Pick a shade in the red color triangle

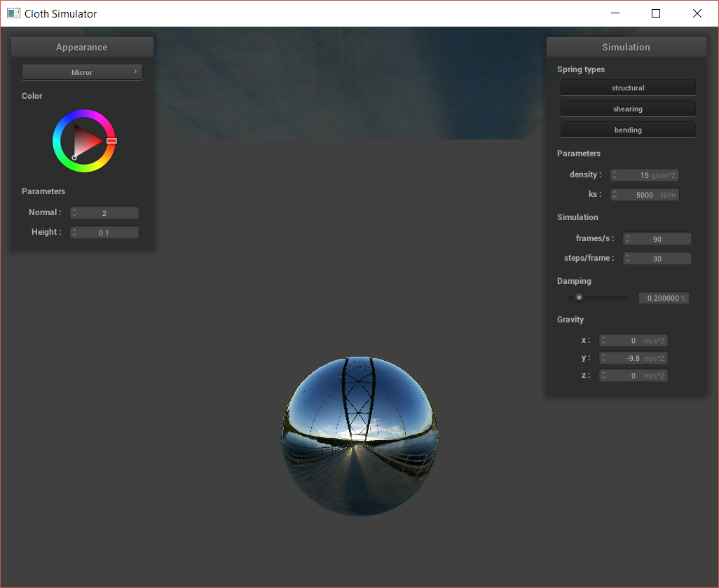(x=86, y=140)
